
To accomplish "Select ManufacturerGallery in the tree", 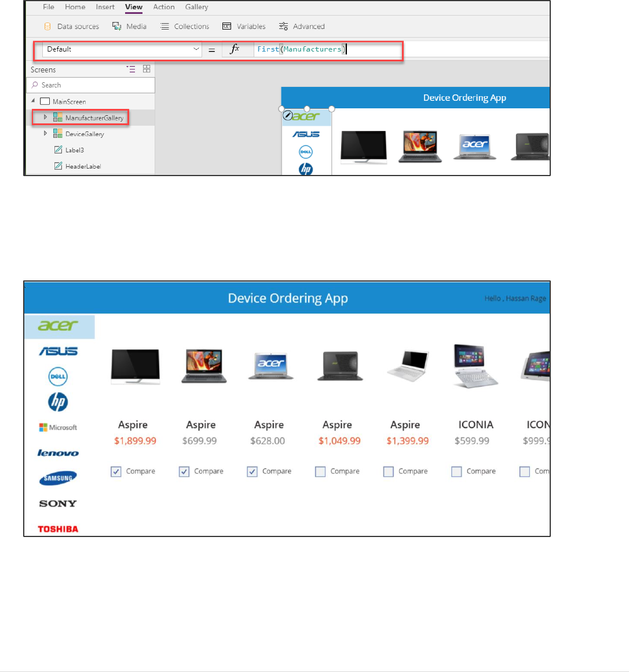I will [x=94, y=118].
